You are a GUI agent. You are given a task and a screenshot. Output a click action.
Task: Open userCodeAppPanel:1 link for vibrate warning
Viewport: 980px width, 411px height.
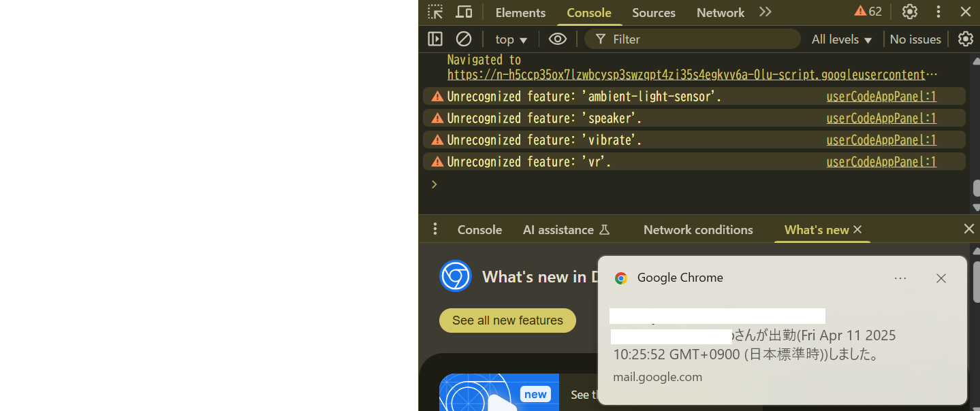[881, 140]
